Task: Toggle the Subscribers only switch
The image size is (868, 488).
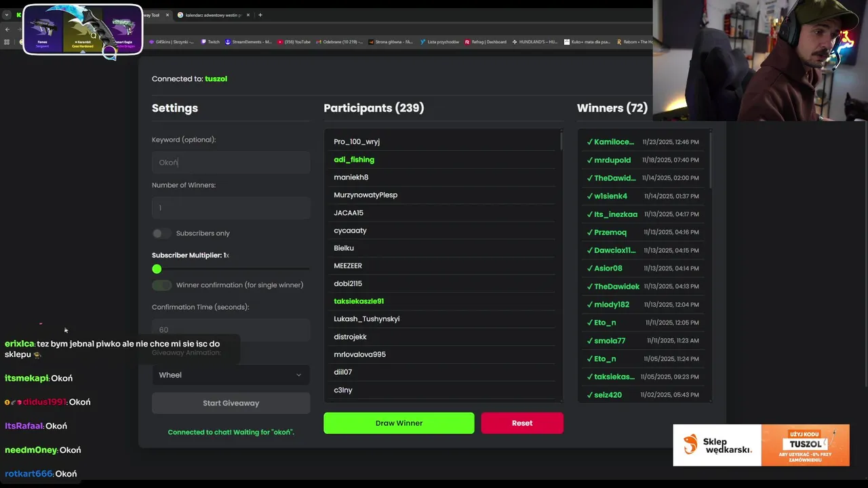Action: 161,233
